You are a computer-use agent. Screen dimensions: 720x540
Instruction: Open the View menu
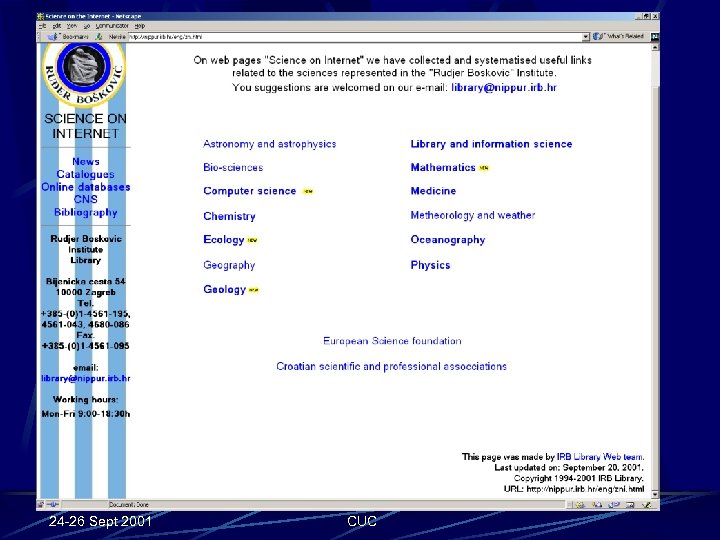coord(72,26)
